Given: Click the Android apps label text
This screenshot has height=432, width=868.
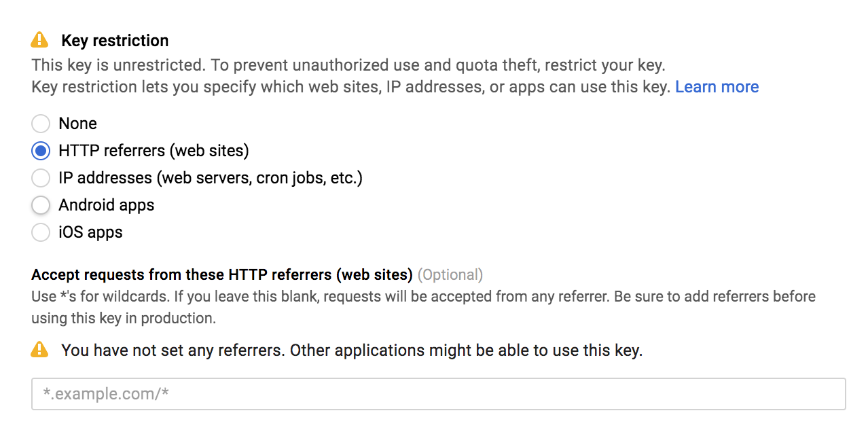Looking at the screenshot, I should 106,204.
